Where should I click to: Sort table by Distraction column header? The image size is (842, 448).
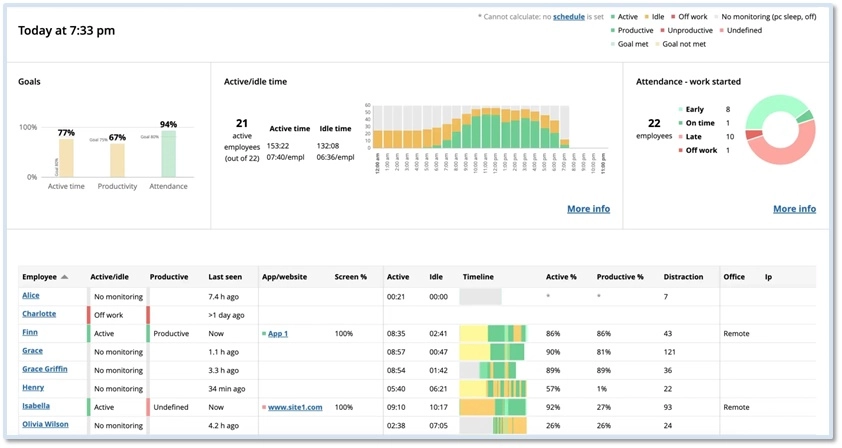coord(683,277)
